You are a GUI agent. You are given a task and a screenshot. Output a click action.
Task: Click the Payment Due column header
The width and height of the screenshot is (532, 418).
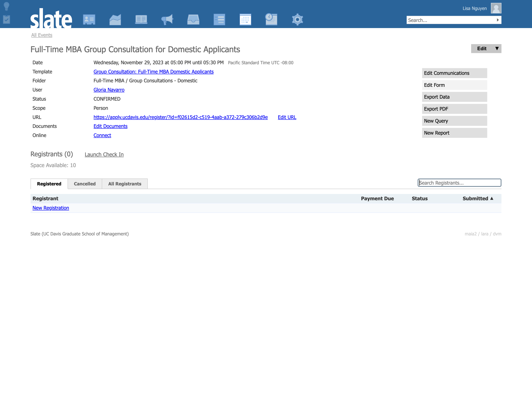tap(377, 198)
